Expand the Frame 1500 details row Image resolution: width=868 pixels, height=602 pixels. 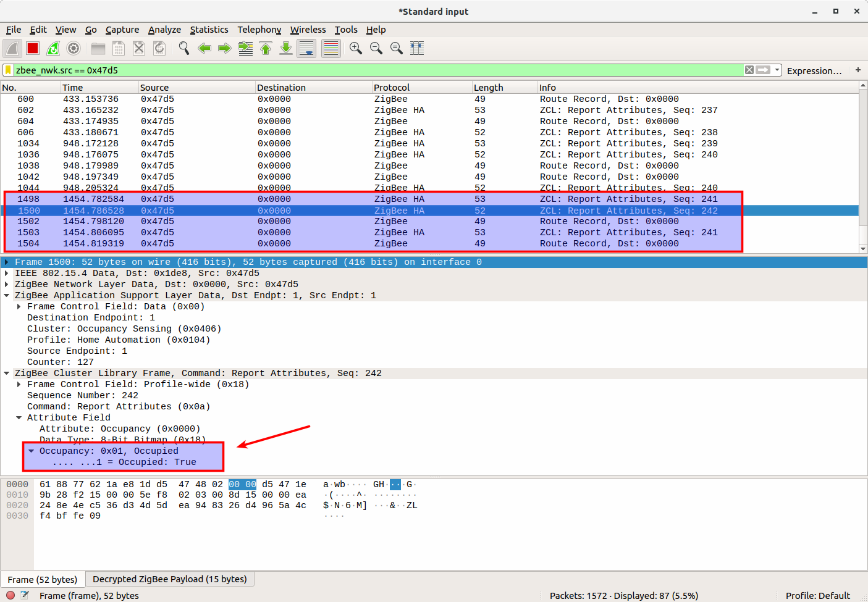pyautogui.click(x=7, y=262)
